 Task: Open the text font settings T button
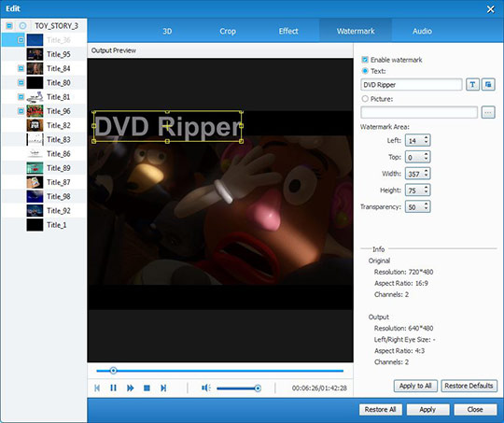pyautogui.click(x=472, y=85)
